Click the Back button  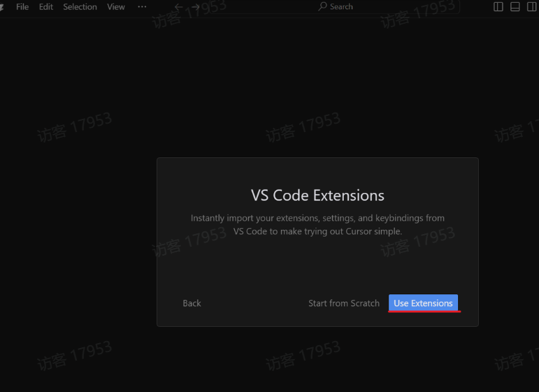coord(192,303)
